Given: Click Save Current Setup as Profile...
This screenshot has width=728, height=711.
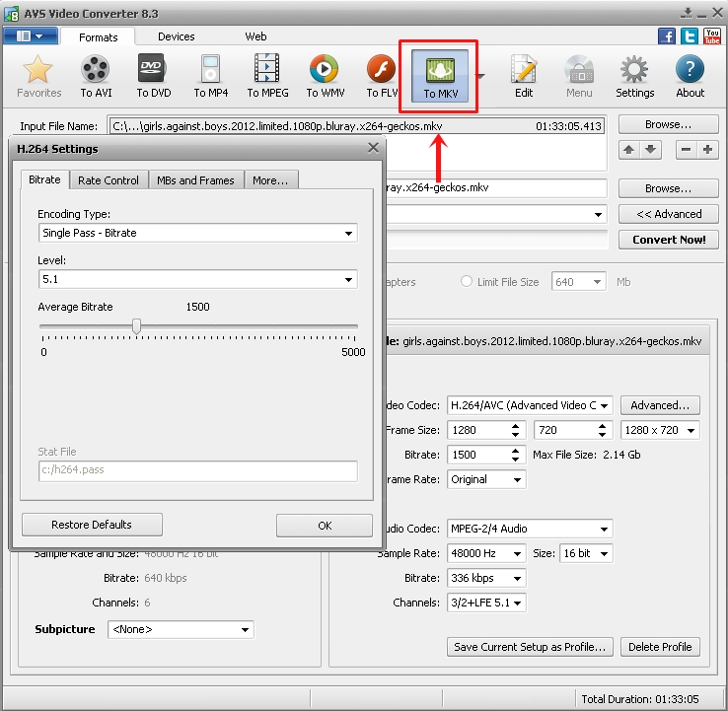Looking at the screenshot, I should pos(530,647).
